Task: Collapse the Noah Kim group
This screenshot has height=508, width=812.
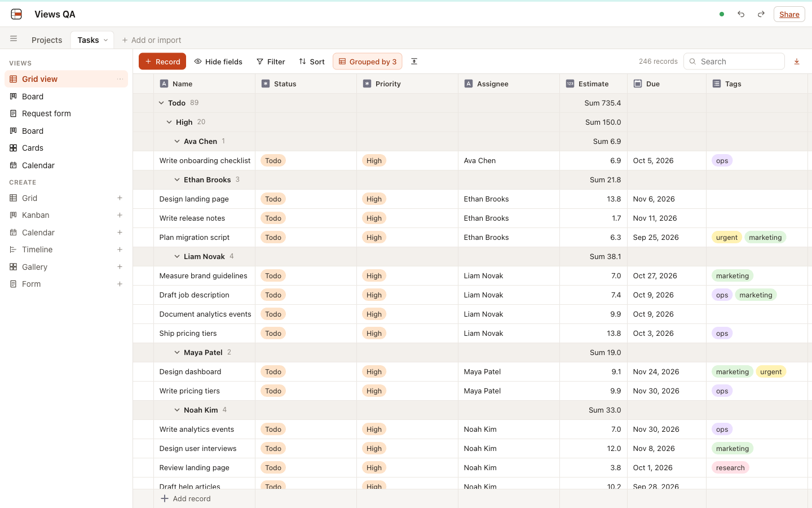Action: coord(177,410)
